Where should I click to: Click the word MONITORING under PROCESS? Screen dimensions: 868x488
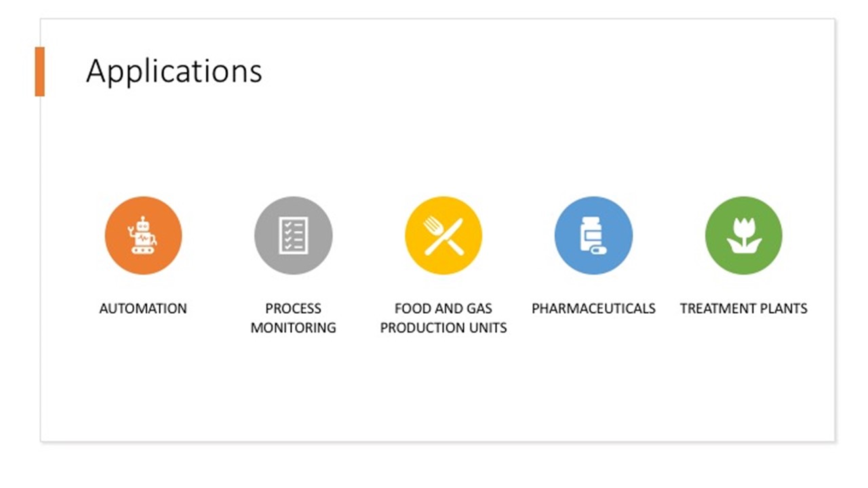(x=293, y=327)
